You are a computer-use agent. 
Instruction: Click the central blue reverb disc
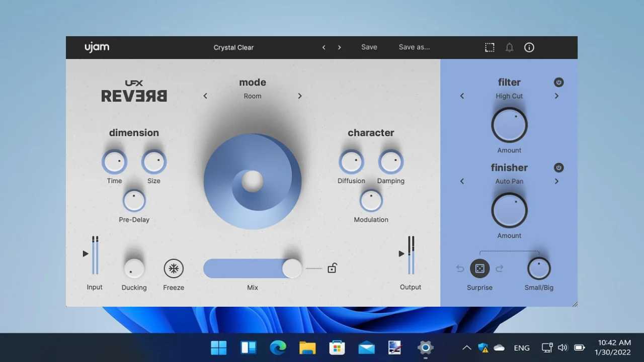click(253, 181)
